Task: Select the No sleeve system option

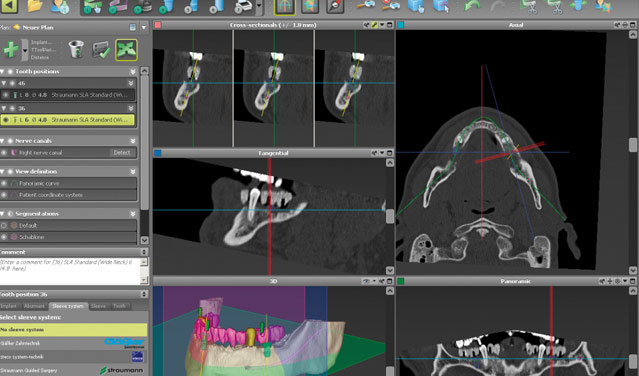Action: tap(73, 330)
